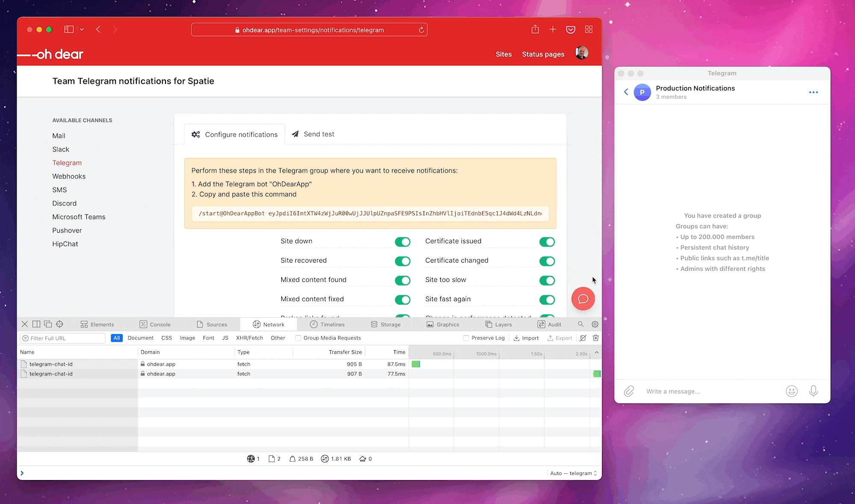
Task: Click Telegram attach file paperclip icon
Action: tap(629, 391)
